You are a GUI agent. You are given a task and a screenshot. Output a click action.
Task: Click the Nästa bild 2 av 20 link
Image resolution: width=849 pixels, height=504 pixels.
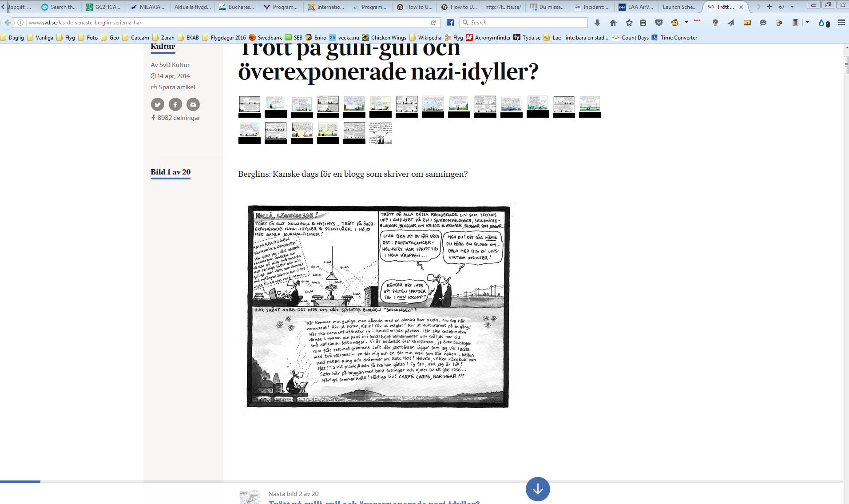pyautogui.click(x=294, y=494)
